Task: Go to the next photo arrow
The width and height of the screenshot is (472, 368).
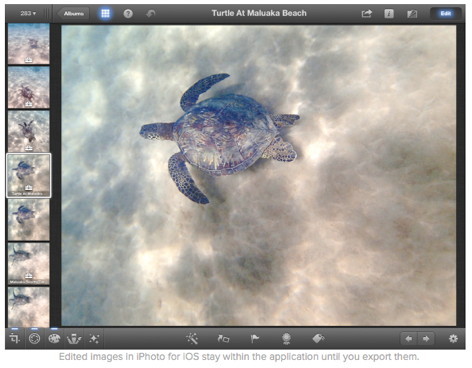Action: point(426,339)
